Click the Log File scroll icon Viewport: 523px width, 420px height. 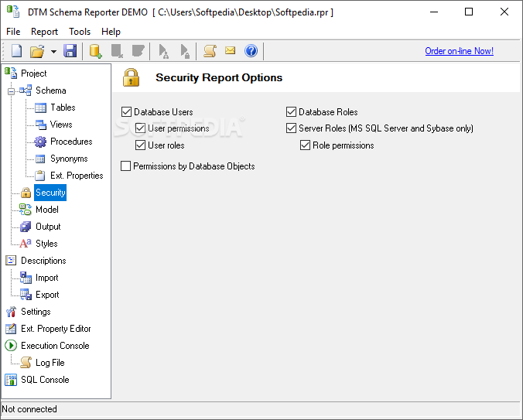[x=26, y=363]
